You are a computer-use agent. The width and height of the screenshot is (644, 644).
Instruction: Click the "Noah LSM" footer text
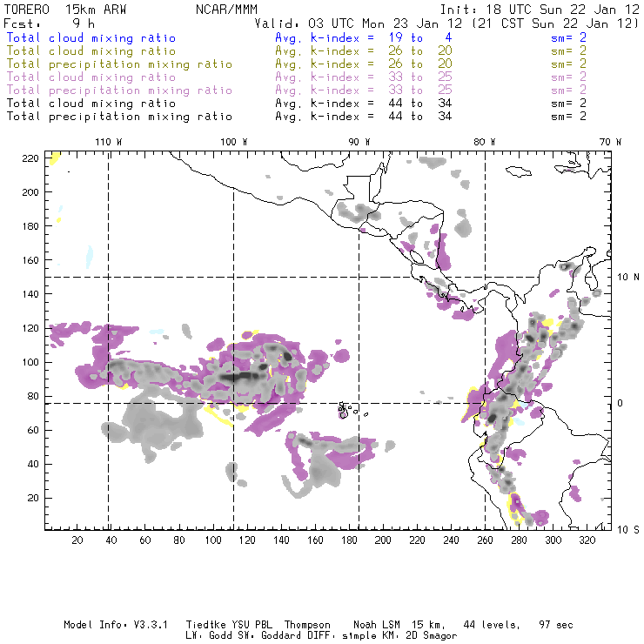377,625
